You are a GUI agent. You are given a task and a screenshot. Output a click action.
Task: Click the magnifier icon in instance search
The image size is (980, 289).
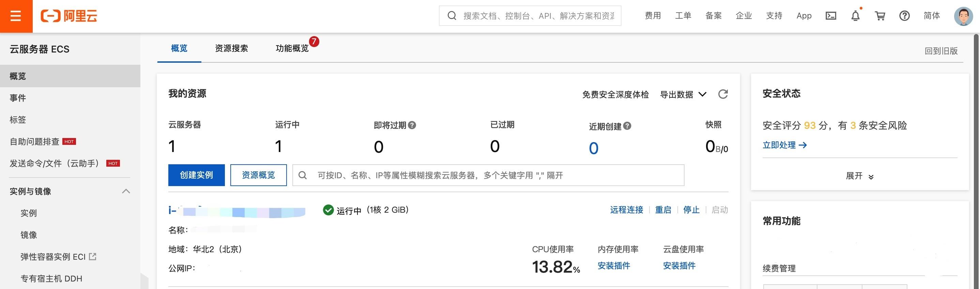(303, 175)
